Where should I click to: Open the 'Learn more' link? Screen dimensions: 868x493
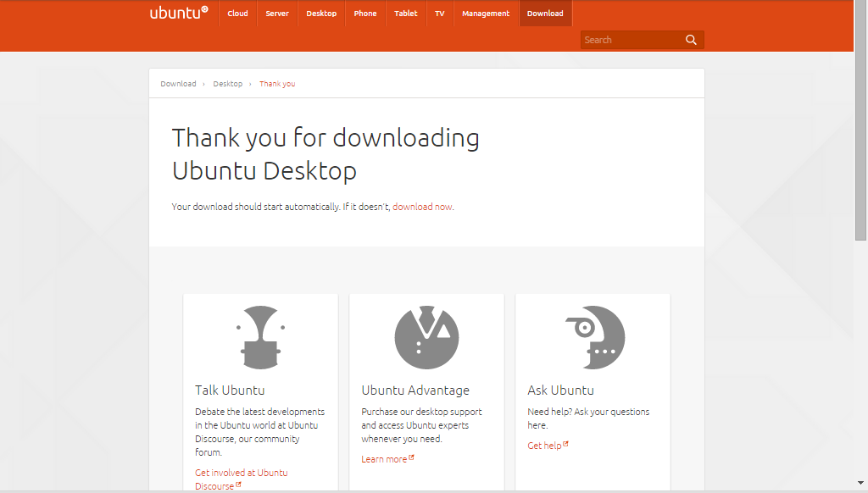pyautogui.click(x=384, y=459)
